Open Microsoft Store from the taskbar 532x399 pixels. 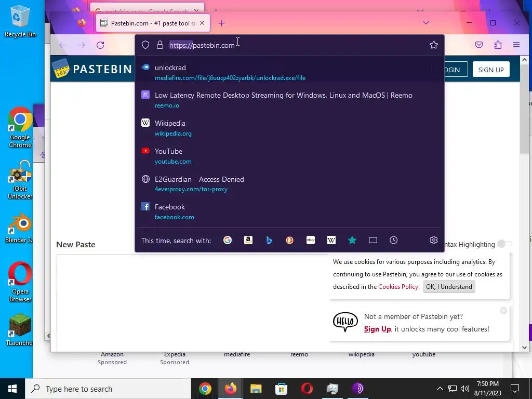click(281, 389)
